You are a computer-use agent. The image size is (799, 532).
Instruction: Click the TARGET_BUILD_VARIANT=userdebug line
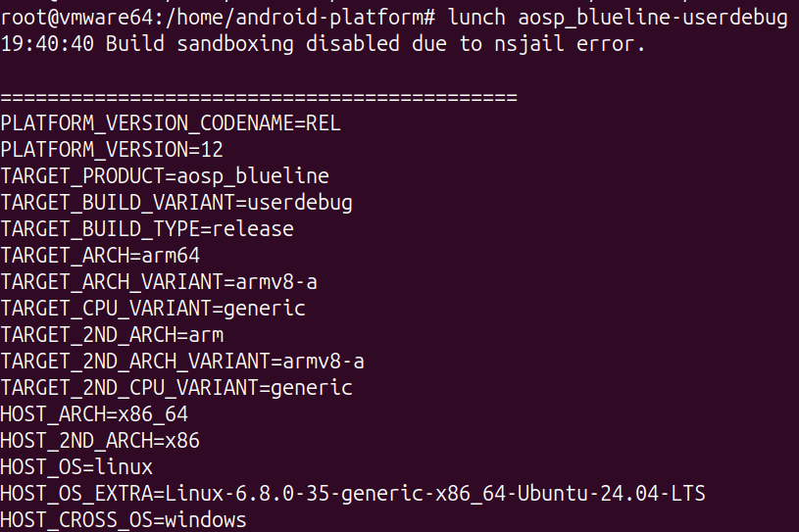tap(176, 203)
